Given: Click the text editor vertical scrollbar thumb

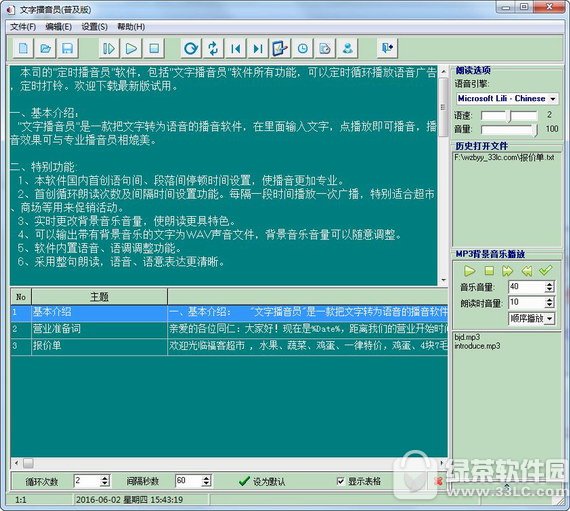Looking at the screenshot, I should (x=443, y=107).
